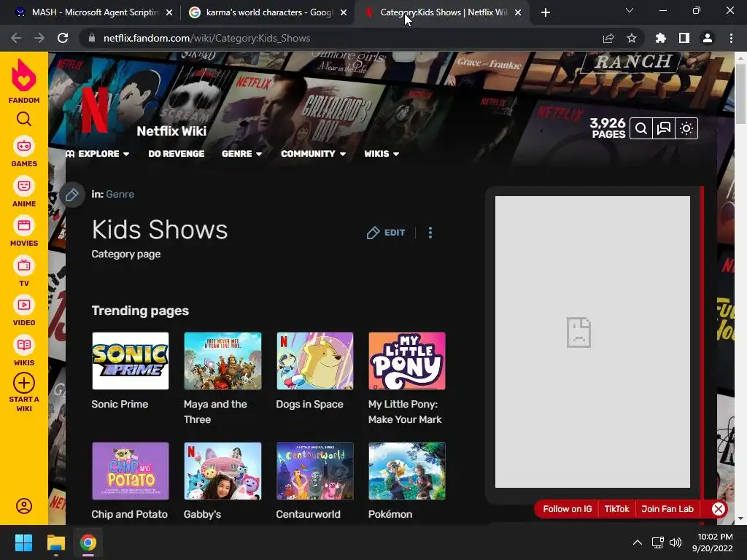Viewport: 747px width, 560px height.
Task: Open Chrome profile avatar icon
Action: coord(708,38)
